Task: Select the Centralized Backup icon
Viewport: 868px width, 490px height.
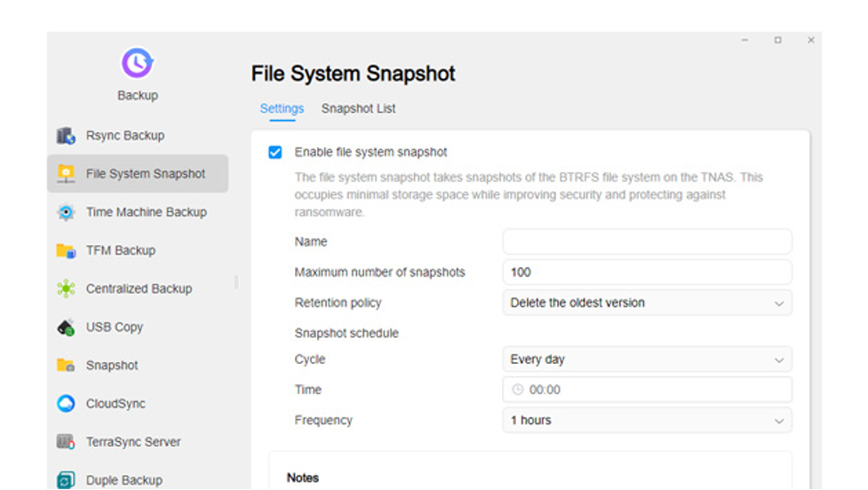Action: [66, 288]
